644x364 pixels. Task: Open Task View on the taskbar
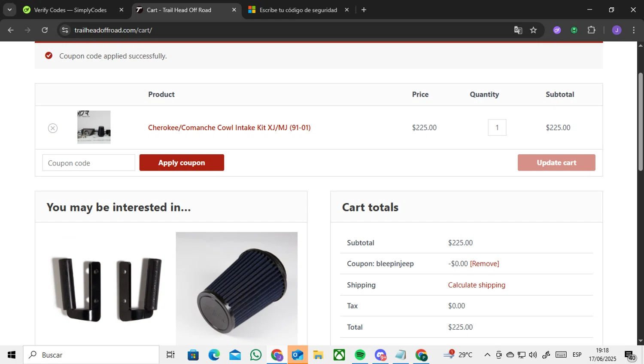170,355
